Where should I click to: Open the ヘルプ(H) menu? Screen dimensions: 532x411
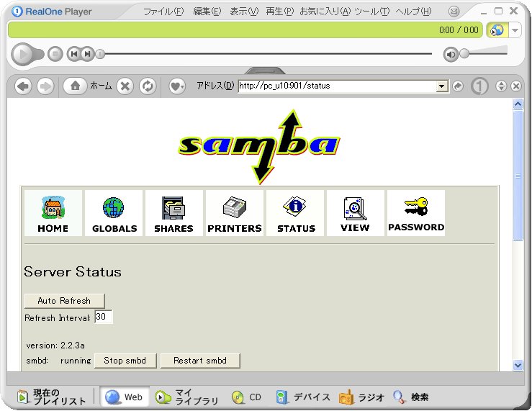(413, 12)
